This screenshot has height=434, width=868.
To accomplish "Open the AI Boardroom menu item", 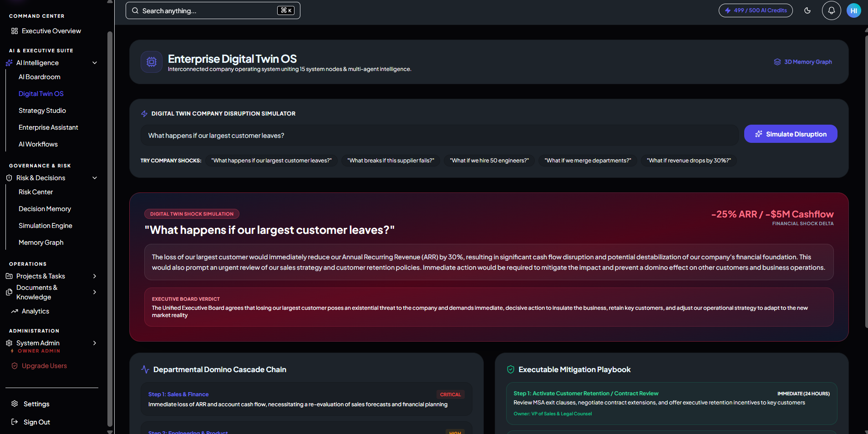I will [40, 77].
